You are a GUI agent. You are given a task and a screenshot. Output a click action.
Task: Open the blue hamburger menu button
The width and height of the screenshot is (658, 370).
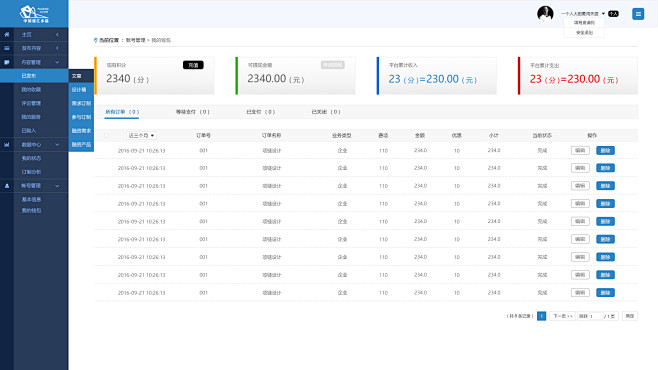point(638,14)
